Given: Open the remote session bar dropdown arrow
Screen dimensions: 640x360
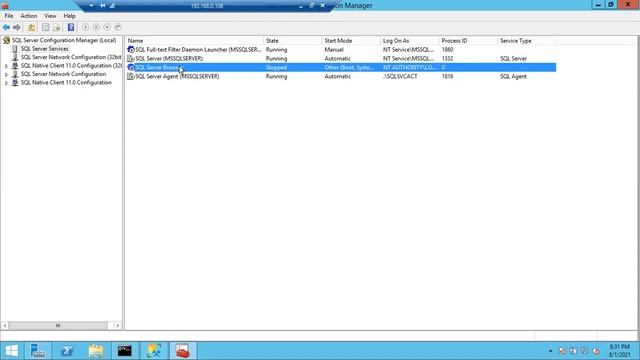Looking at the screenshot, I should (x=91, y=6).
